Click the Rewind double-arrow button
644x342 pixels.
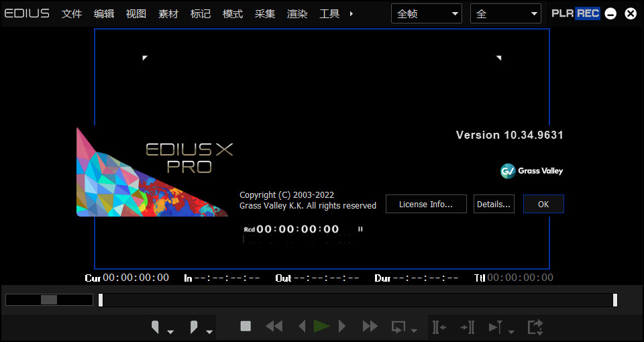click(x=274, y=327)
